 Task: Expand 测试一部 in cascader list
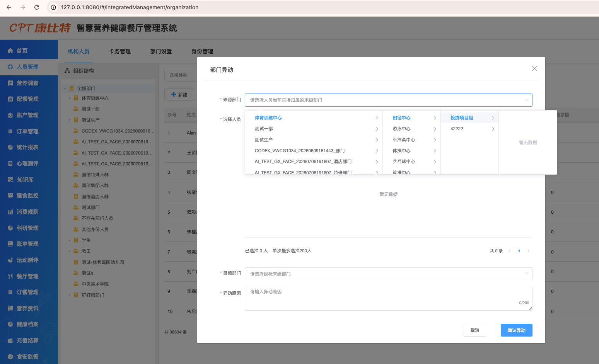(377, 129)
